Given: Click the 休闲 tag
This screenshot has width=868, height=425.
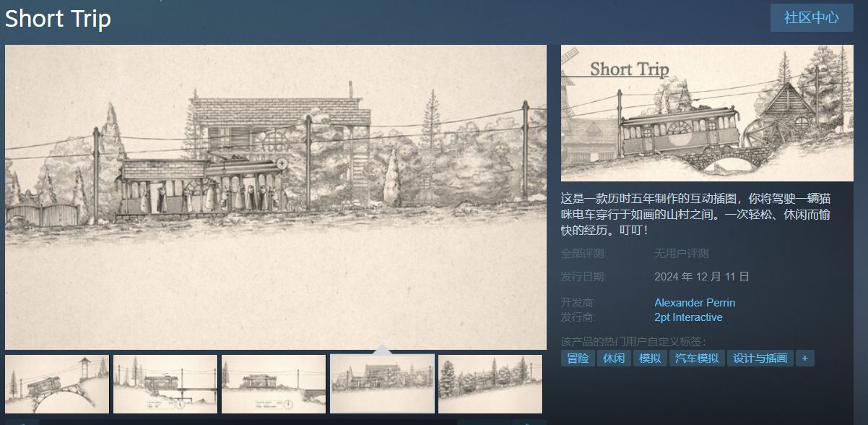Looking at the screenshot, I should pyautogui.click(x=614, y=358).
